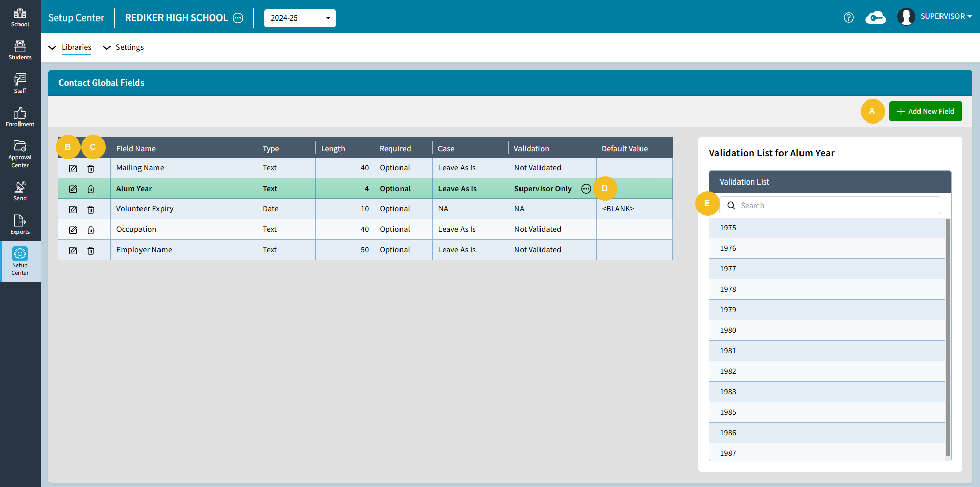Select 1982 in the validation list
Viewport: 980px width, 487px height.
(x=827, y=371)
